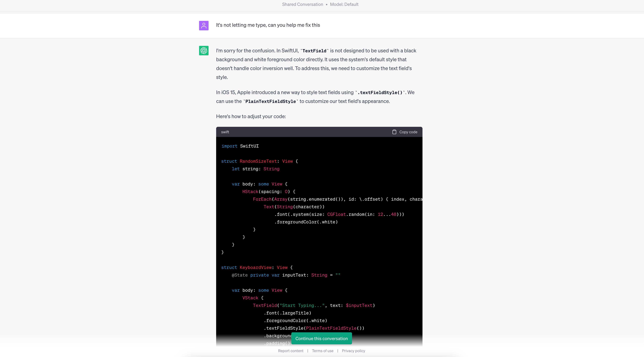
Task: Select the Model: Default header text
Action: pyautogui.click(x=344, y=4)
